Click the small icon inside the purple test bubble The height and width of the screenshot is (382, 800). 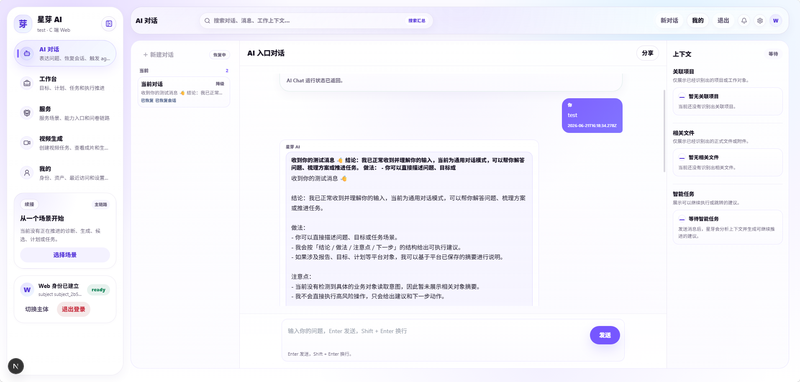coord(570,105)
